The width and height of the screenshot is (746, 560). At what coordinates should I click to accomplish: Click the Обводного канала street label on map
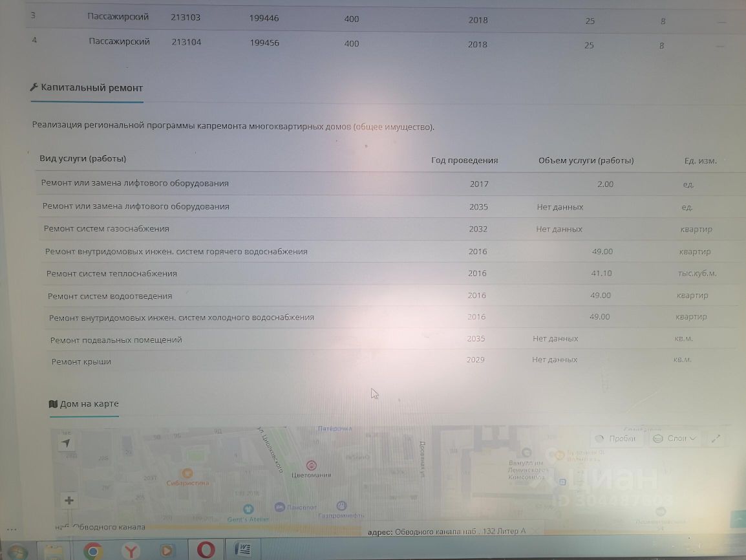100,526
